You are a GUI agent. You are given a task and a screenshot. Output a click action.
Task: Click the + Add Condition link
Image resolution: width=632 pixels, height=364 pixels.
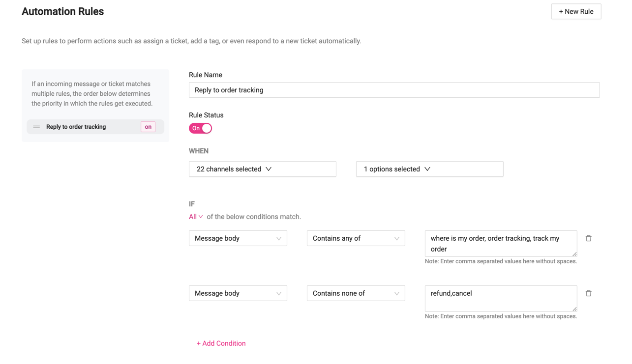(x=221, y=343)
